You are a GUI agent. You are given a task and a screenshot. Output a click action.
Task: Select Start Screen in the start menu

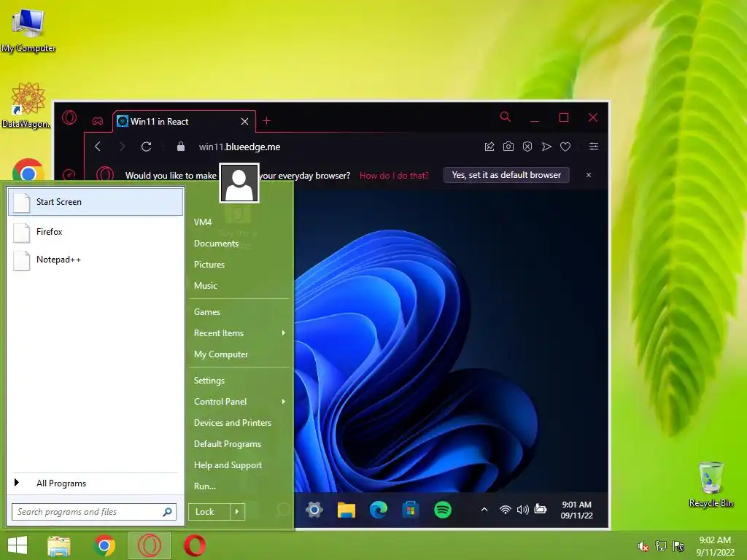[96, 202]
